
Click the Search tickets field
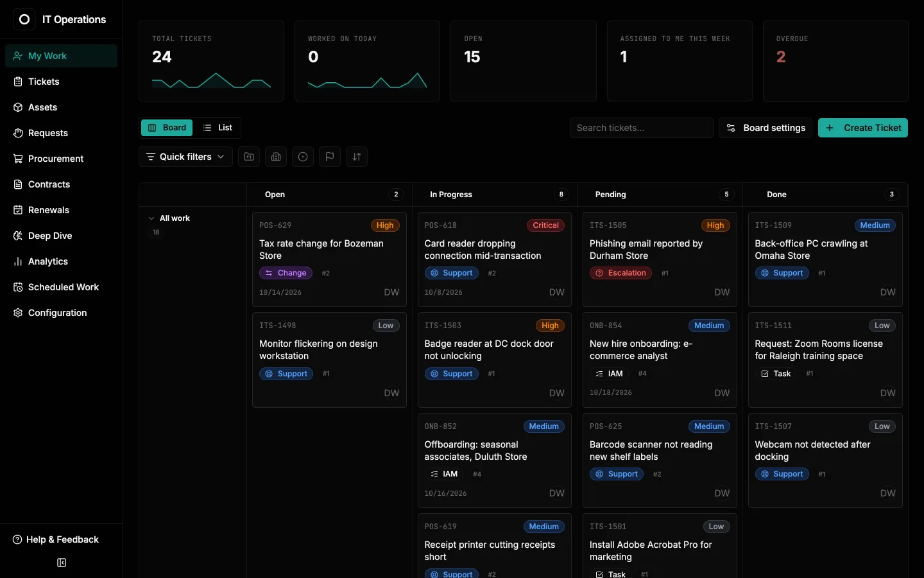pos(642,128)
